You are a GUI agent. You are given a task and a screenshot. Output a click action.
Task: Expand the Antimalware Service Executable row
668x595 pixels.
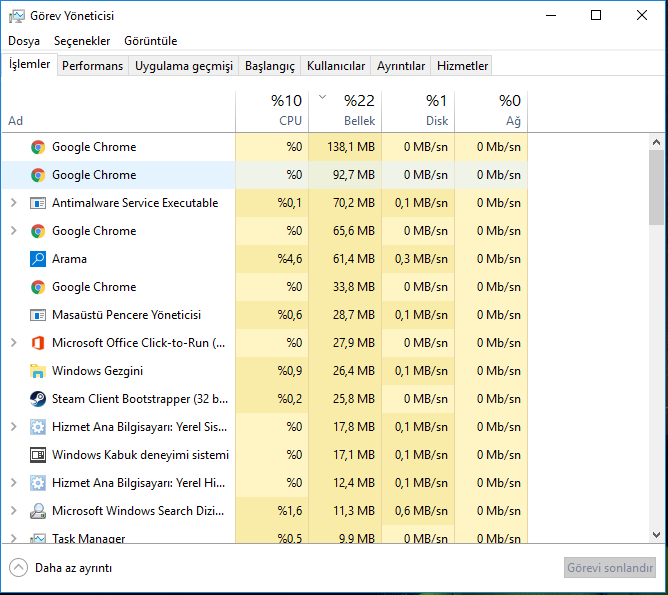point(13,203)
